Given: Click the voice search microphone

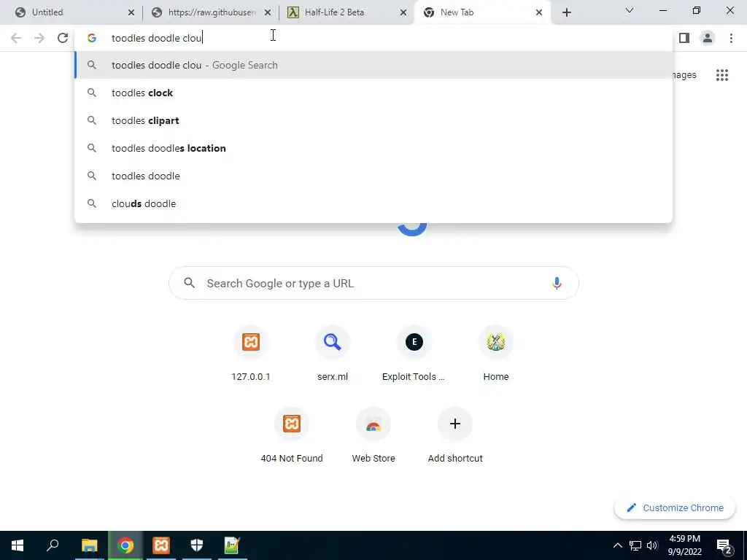Looking at the screenshot, I should coord(557,284).
